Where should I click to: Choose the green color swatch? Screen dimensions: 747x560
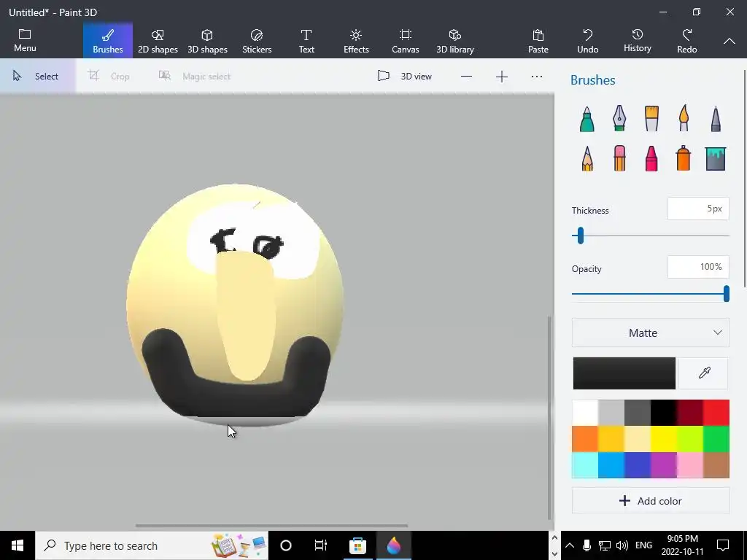pos(716,438)
